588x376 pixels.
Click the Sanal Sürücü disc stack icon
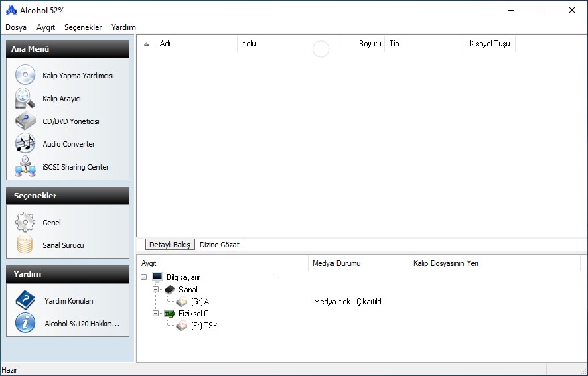coord(25,245)
